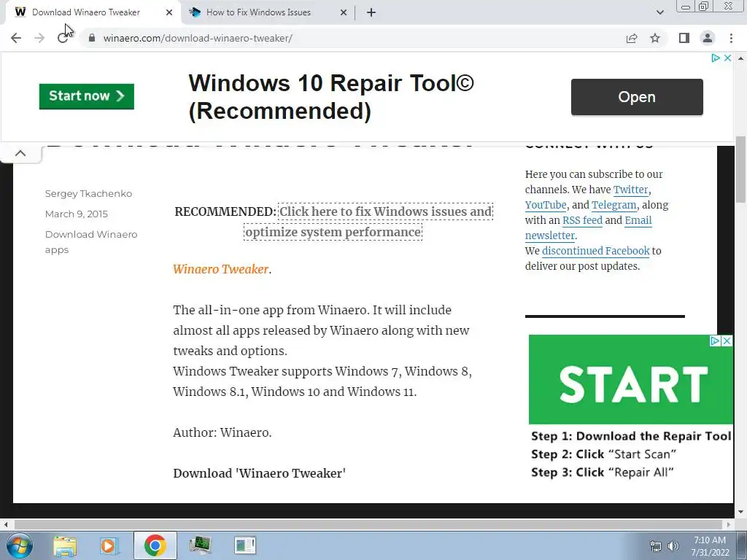Click the vertical scrollbar down arrow
The width and height of the screenshot is (747, 560).
(740, 512)
